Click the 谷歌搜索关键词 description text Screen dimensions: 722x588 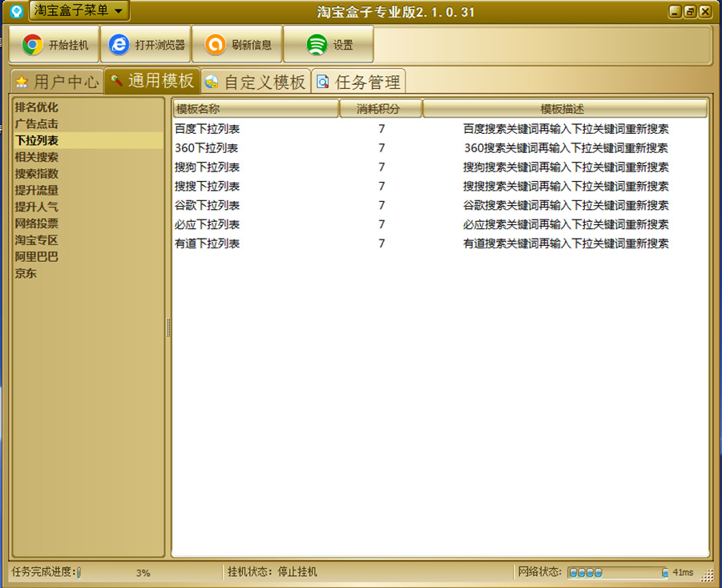coord(566,205)
